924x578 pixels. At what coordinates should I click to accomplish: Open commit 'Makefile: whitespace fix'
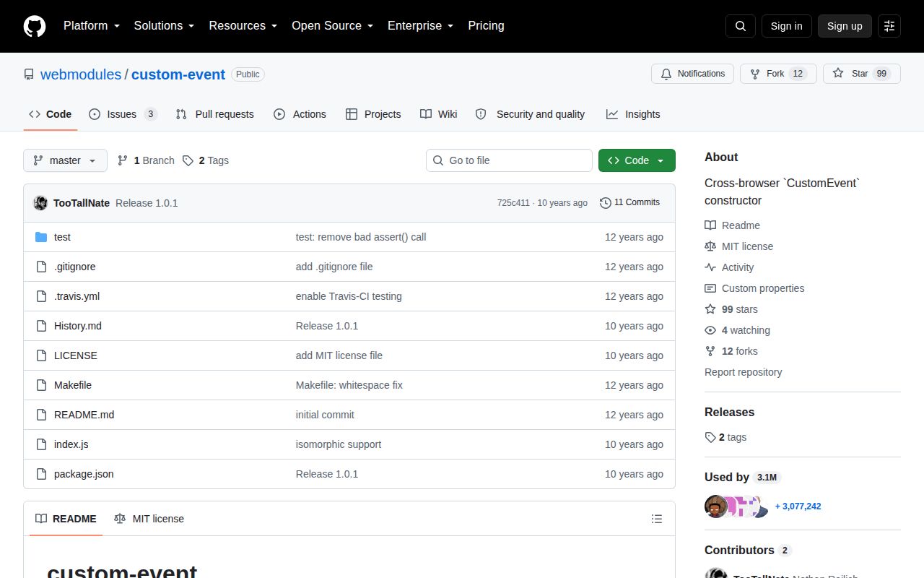click(x=349, y=385)
